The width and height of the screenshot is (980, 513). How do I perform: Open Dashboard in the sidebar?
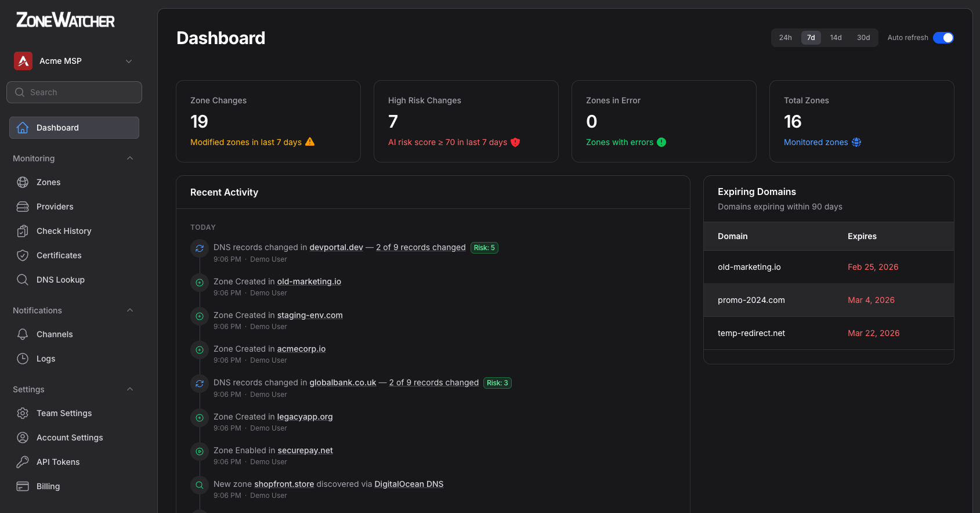(74, 128)
